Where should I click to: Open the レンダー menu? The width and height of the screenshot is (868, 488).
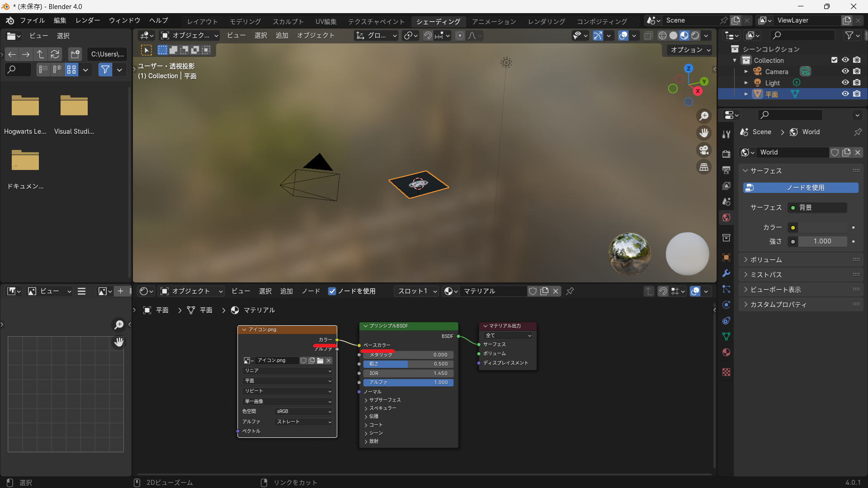88,20
